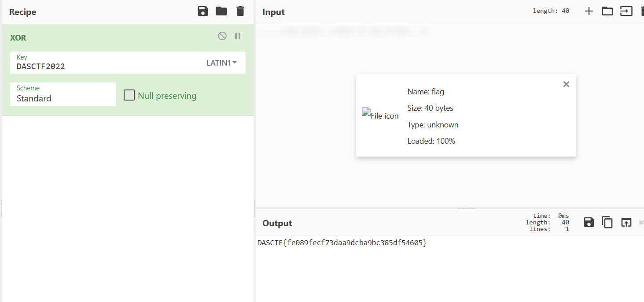
Task: Click the DASCTF flag output text
Action: click(x=342, y=242)
